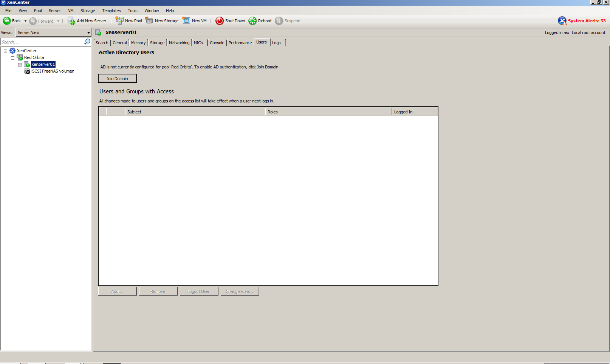Expand the xenserver01 tree node
Screen dimensions: 610x364
(20, 64)
